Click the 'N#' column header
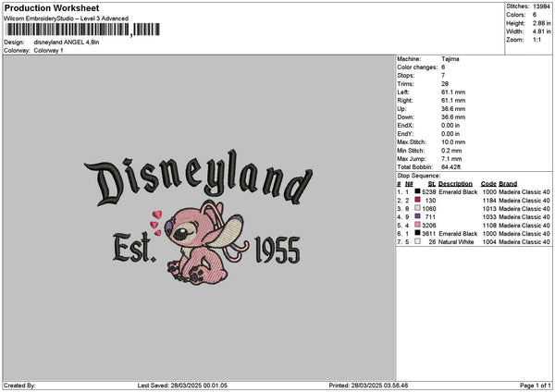The image size is (555, 392). [409, 184]
